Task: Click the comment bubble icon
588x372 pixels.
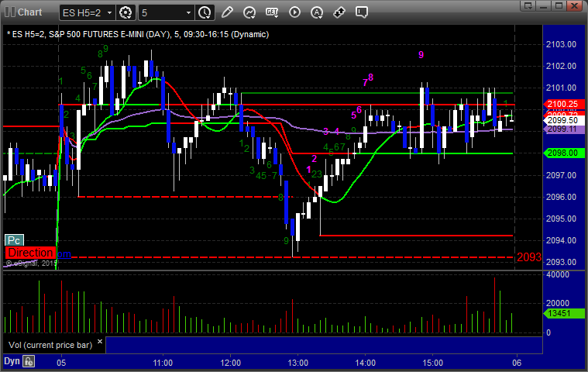Action: (x=362, y=12)
